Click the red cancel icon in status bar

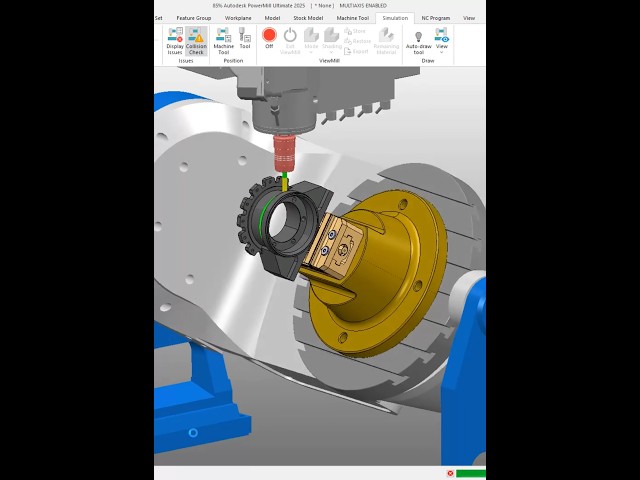[450, 473]
